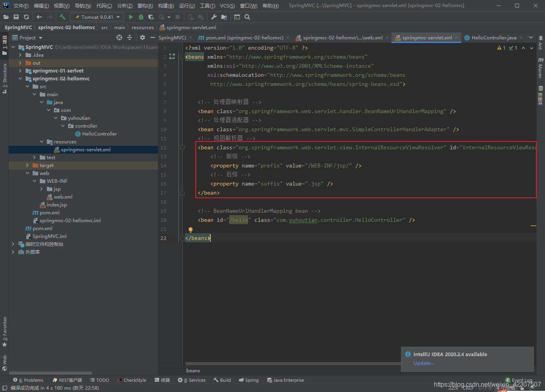This screenshot has height=392, width=545.
Task: Open the Project view selector dropdown
Action: click(x=27, y=37)
